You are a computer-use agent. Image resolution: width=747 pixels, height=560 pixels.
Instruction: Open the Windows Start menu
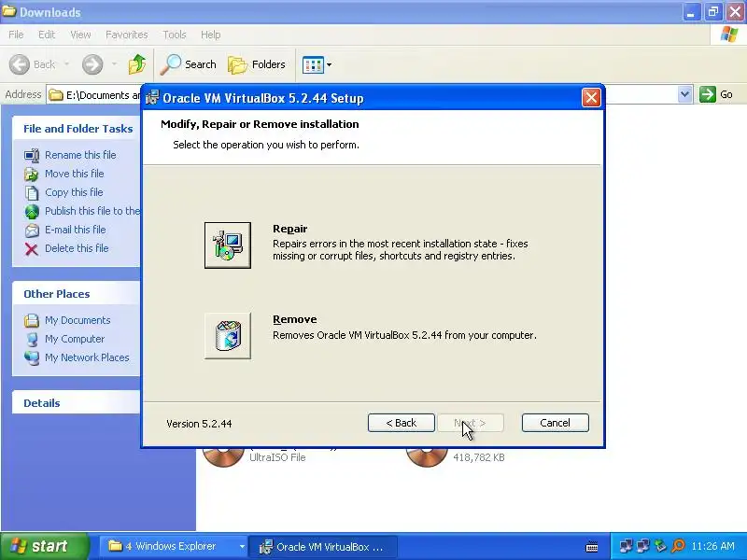45,546
